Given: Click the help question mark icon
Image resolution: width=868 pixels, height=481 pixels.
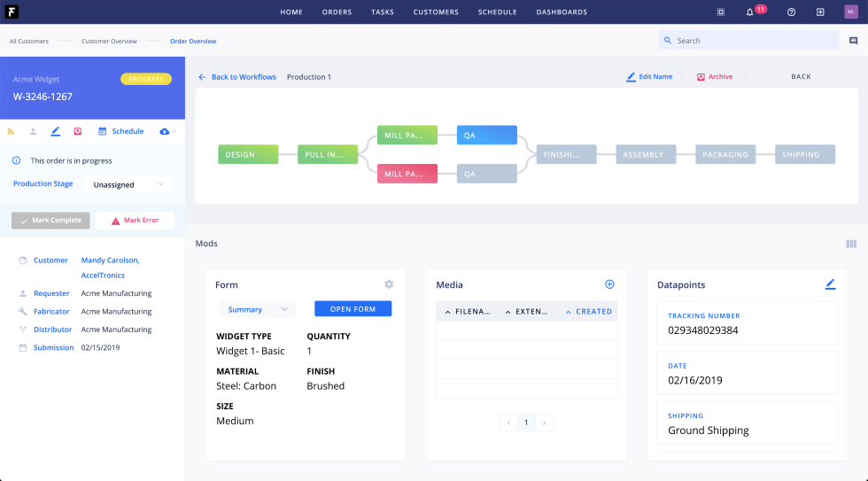Looking at the screenshot, I should (x=791, y=12).
